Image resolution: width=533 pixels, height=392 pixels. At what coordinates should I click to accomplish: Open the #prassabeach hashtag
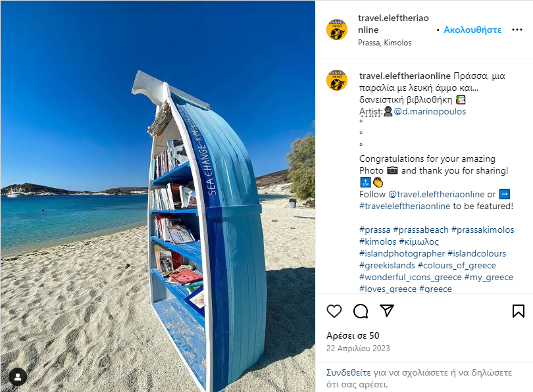click(x=421, y=230)
